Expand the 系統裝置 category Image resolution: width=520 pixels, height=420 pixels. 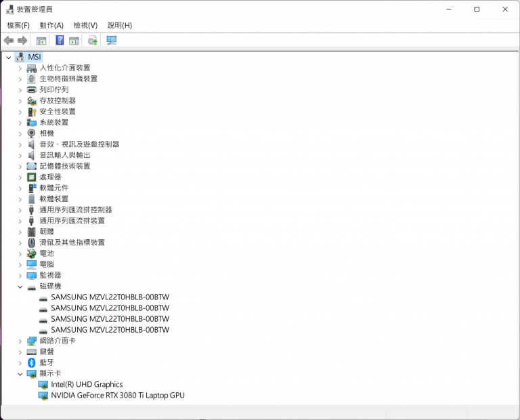click(x=20, y=123)
